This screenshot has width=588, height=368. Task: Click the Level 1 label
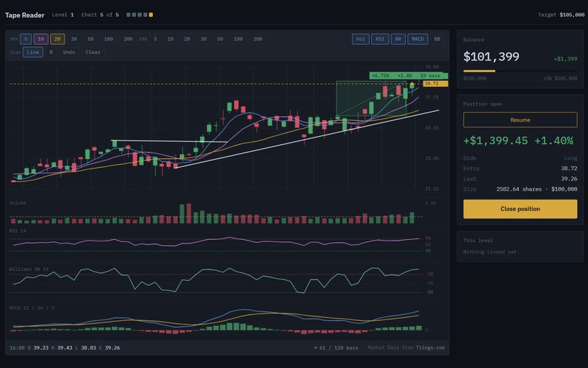pyautogui.click(x=62, y=15)
